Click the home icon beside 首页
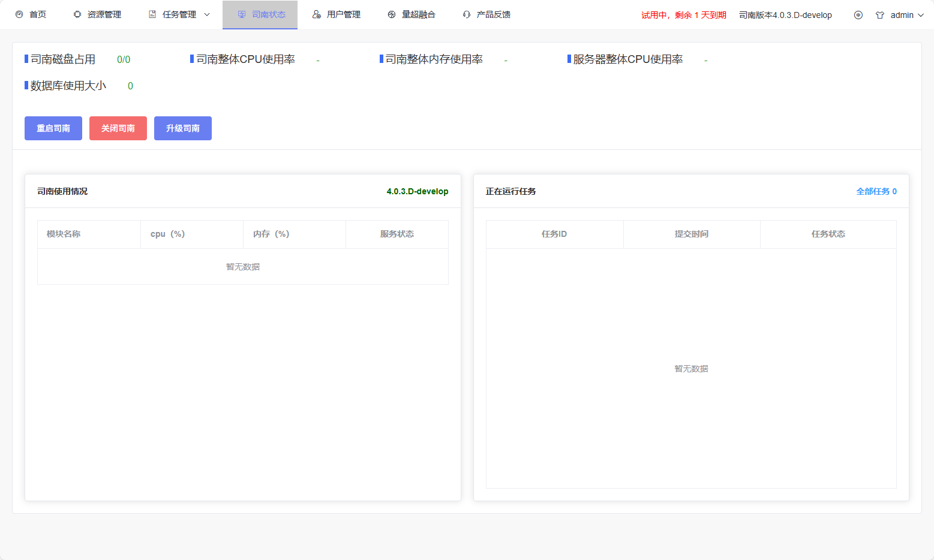 (19, 14)
